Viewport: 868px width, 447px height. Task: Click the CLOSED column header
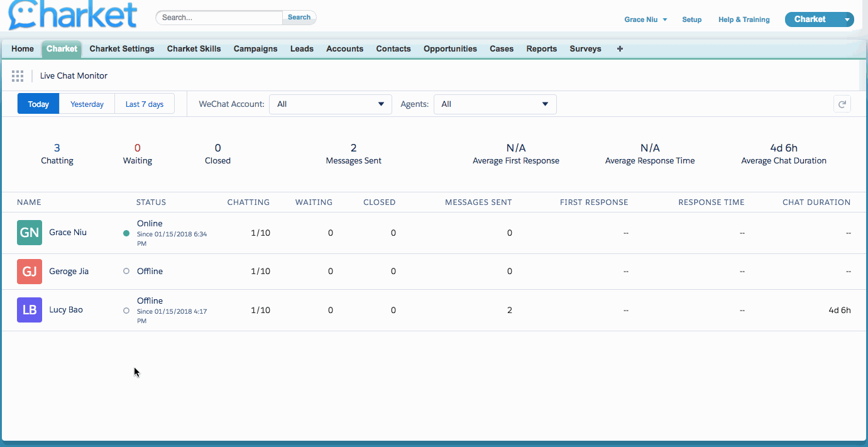click(380, 202)
